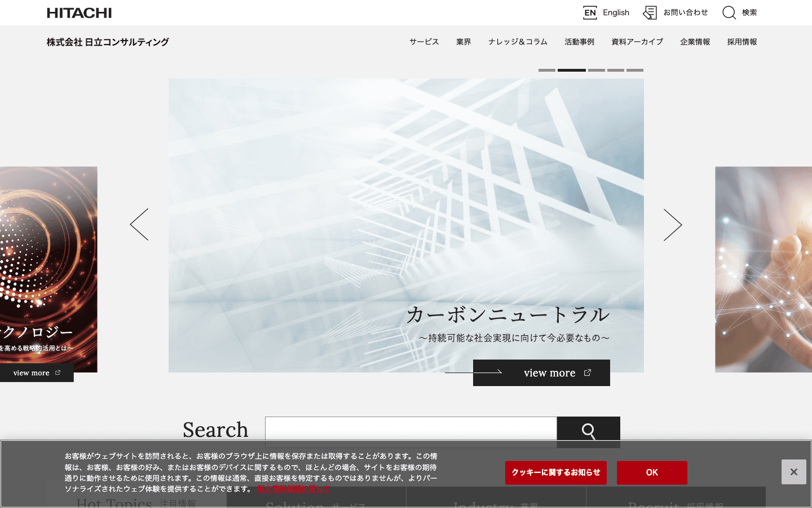This screenshot has width=812, height=508.
Task: Jump to the fifth carousel indicator
Action: 635,70
